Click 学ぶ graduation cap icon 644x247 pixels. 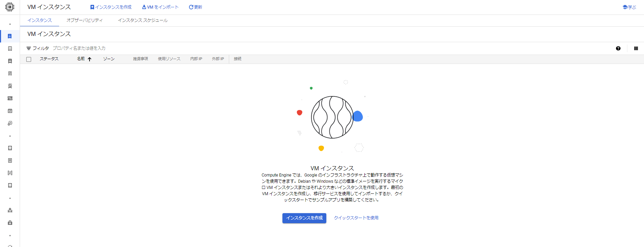[625, 7]
